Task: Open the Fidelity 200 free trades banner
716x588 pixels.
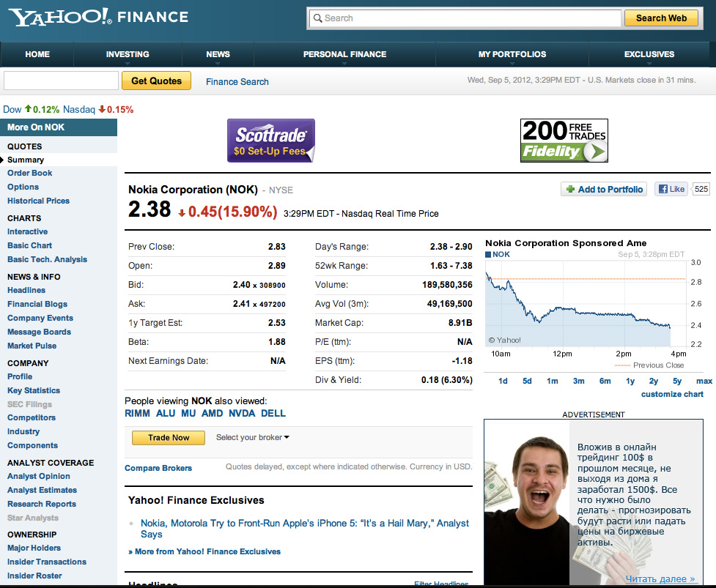Action: tap(564, 141)
